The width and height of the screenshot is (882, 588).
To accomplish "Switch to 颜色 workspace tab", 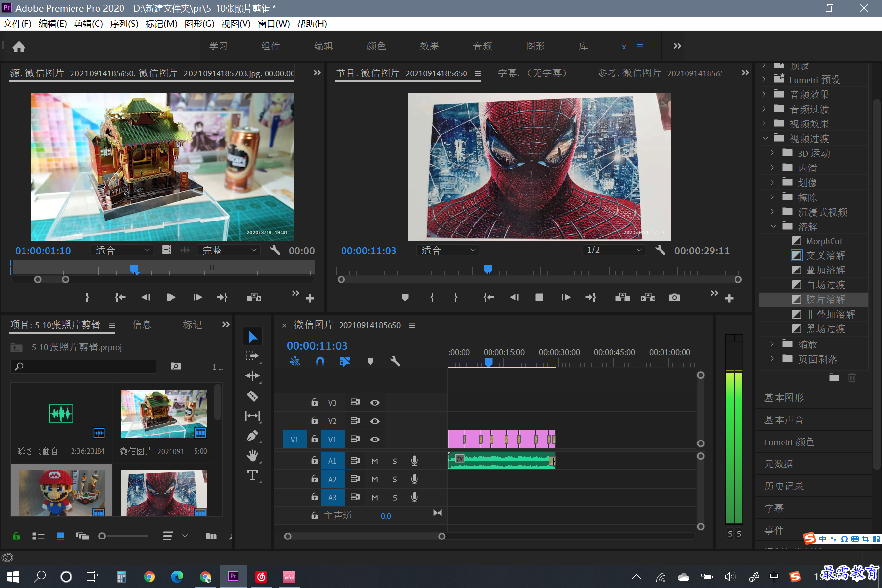I will (376, 46).
